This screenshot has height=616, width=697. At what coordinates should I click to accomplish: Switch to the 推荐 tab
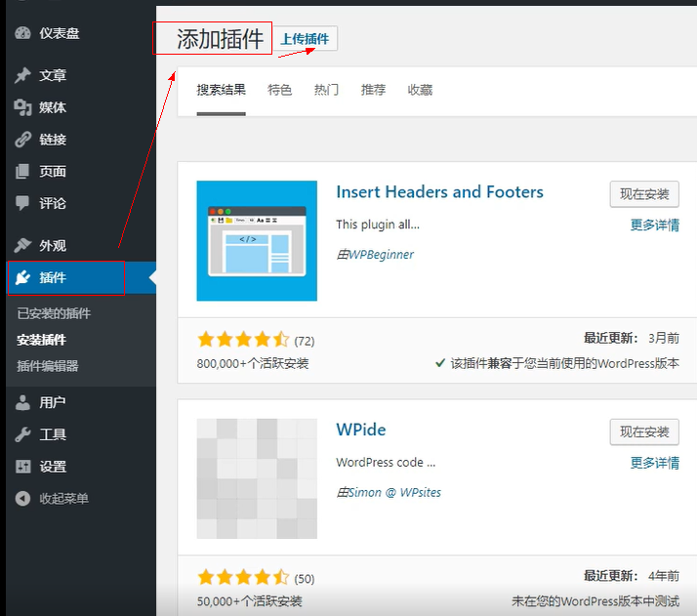pyautogui.click(x=373, y=90)
